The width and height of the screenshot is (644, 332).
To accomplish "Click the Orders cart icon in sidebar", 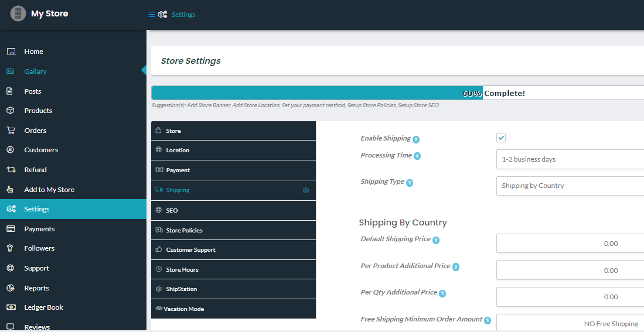I will point(11,131).
